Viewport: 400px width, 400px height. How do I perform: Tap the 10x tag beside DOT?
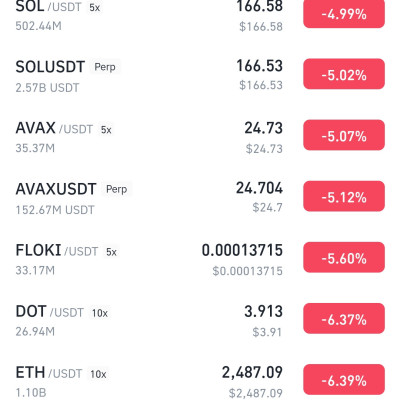coord(100,313)
